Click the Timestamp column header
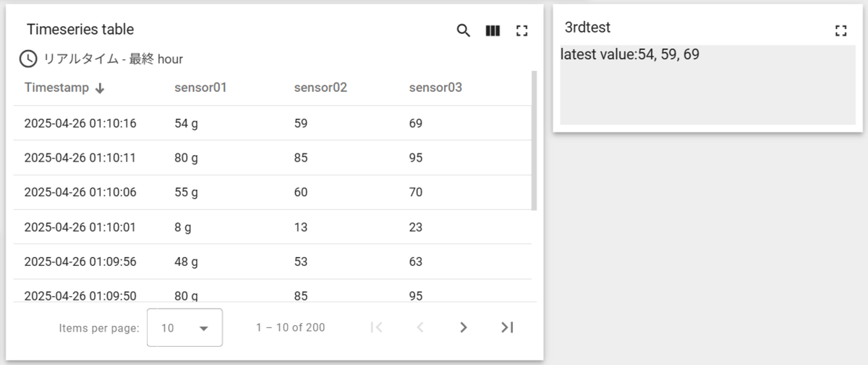 point(56,88)
